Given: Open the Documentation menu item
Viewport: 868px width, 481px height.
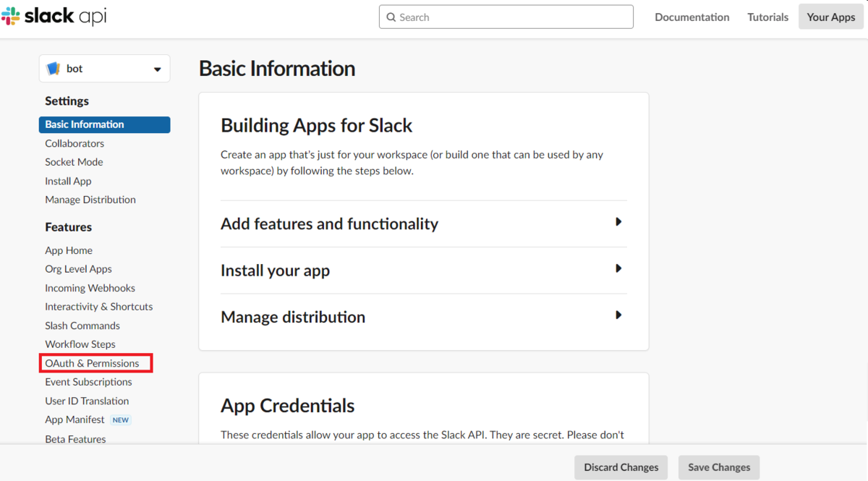Looking at the screenshot, I should tap(692, 17).
